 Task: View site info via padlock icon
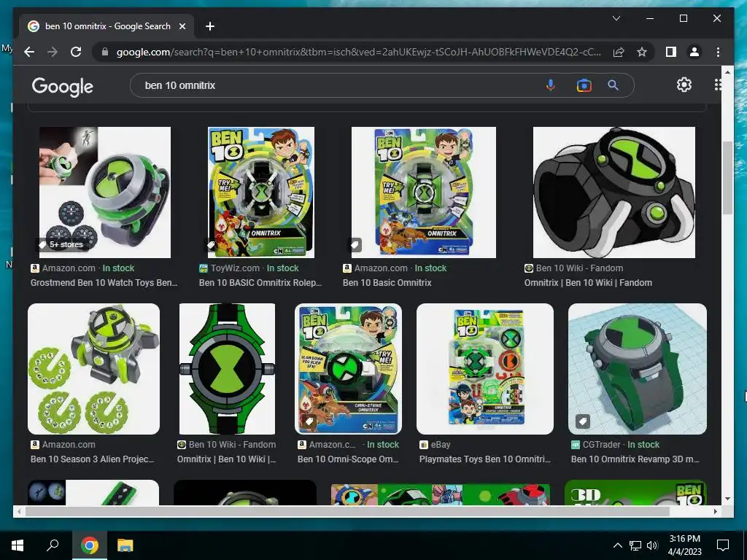(x=105, y=52)
